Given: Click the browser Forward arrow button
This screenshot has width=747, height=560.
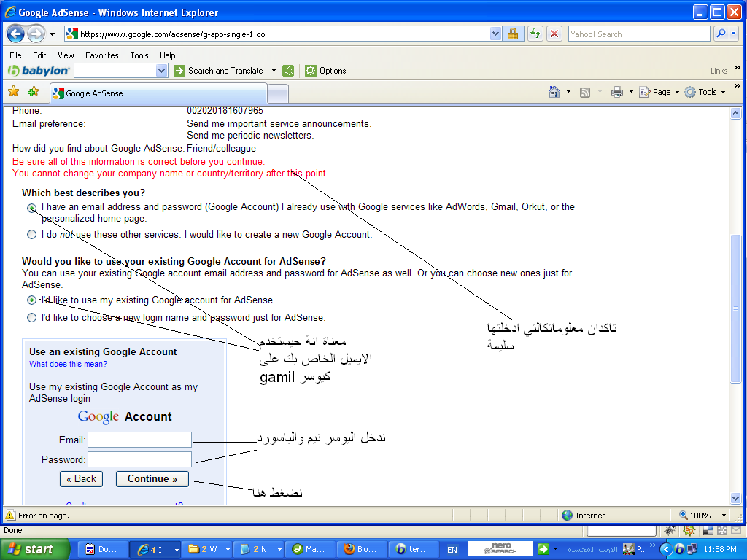Looking at the screenshot, I should (36, 34).
